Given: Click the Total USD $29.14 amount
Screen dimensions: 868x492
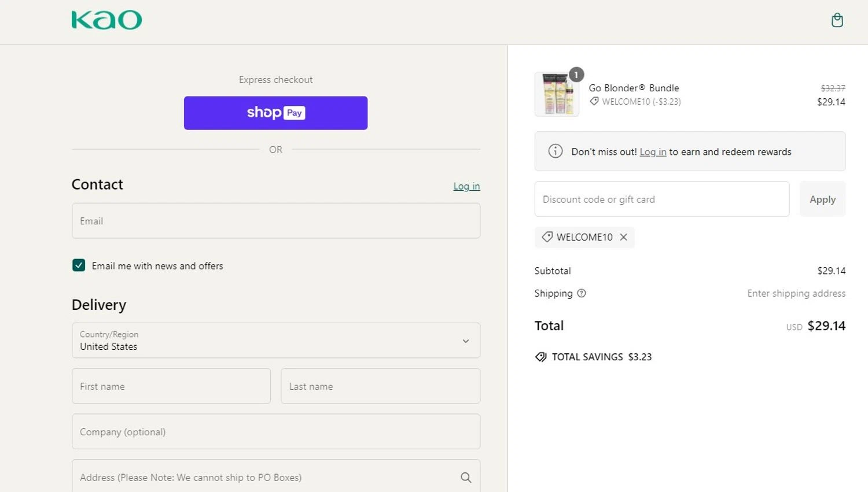Looking at the screenshot, I should pyautogui.click(x=816, y=326).
